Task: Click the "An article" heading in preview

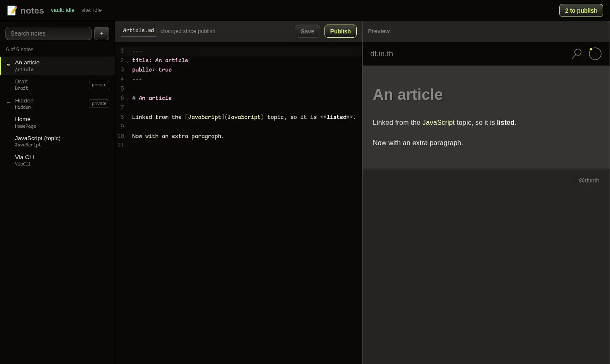Action: pos(408,95)
